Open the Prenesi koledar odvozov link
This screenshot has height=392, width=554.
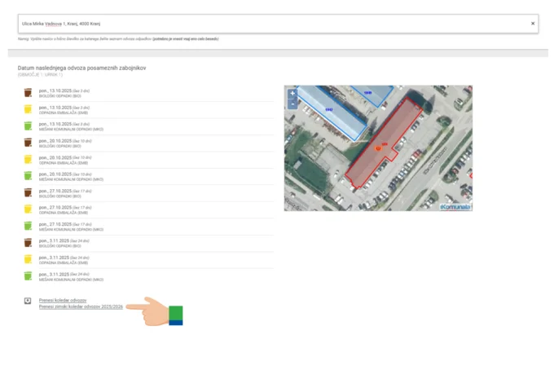63,301
